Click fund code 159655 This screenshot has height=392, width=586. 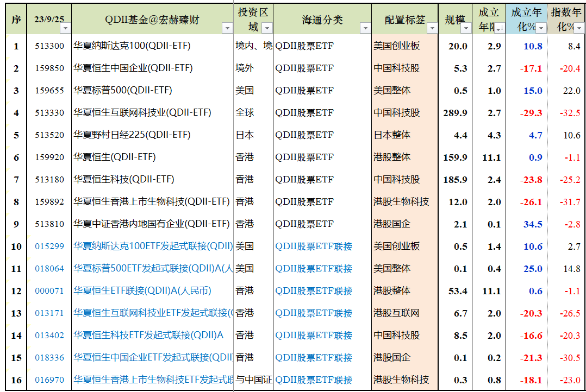(x=49, y=90)
